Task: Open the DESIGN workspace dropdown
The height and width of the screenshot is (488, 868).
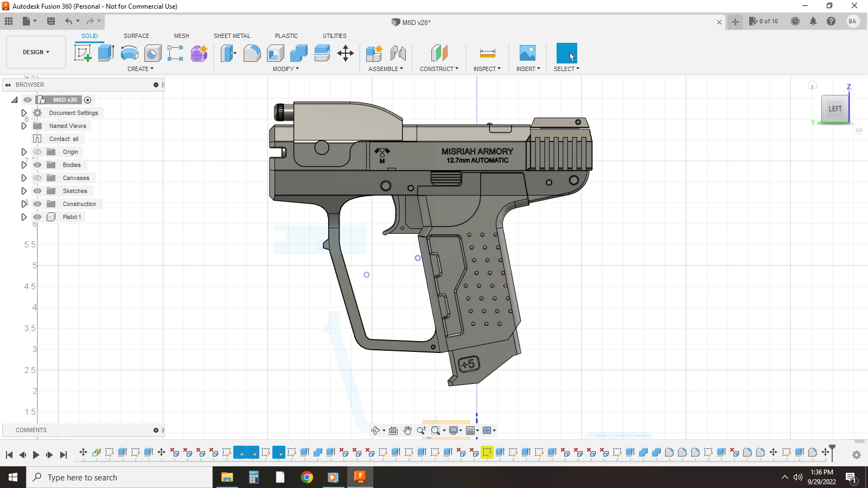Action: tap(36, 52)
